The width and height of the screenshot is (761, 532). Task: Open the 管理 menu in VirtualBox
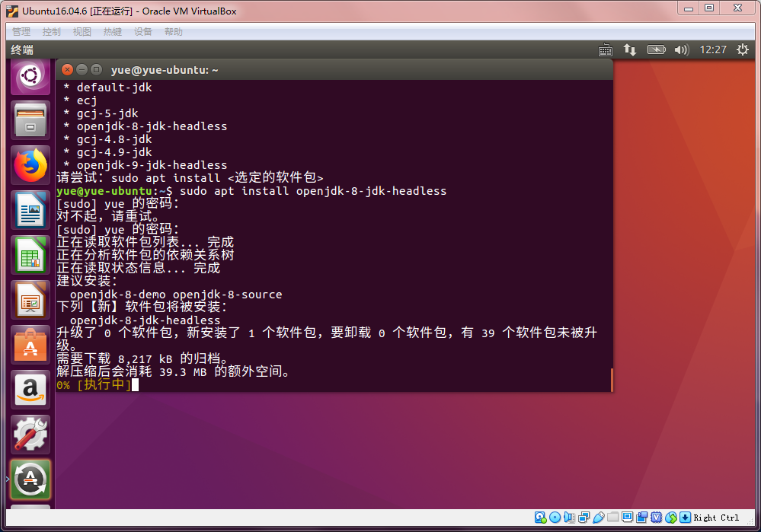[x=21, y=32]
